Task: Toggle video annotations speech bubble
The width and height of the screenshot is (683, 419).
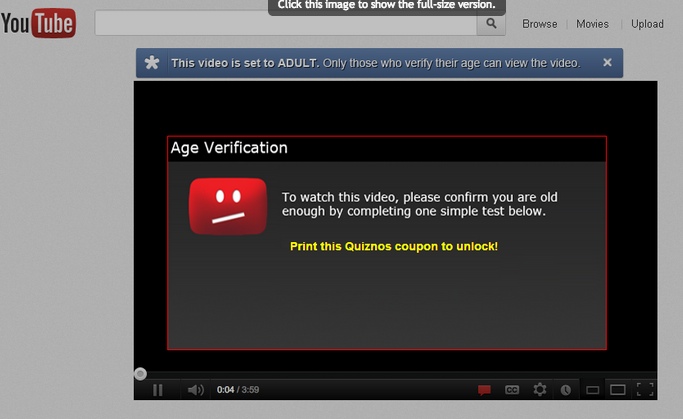Action: [x=484, y=390]
